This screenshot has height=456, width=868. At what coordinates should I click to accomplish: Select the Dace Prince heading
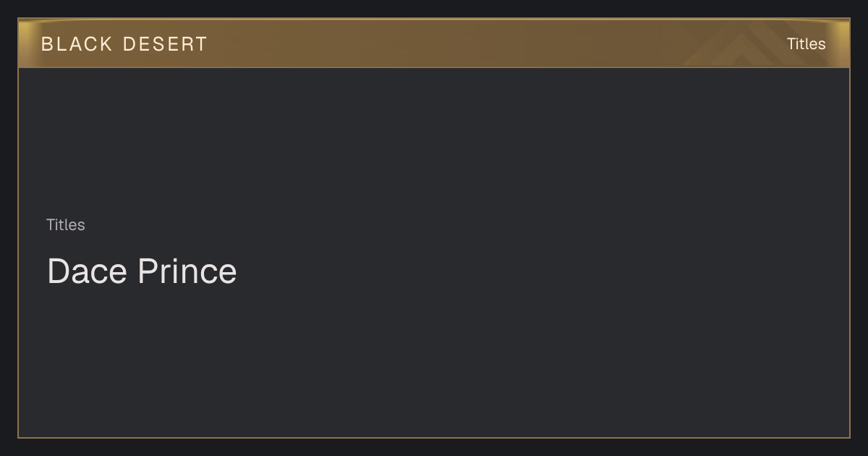click(x=142, y=271)
